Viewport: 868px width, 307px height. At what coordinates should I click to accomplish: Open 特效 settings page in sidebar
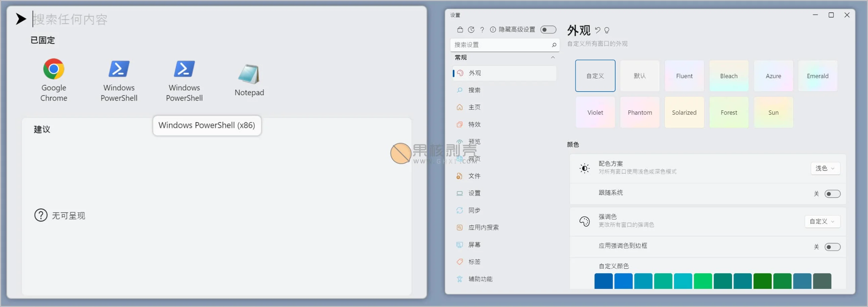474,124
